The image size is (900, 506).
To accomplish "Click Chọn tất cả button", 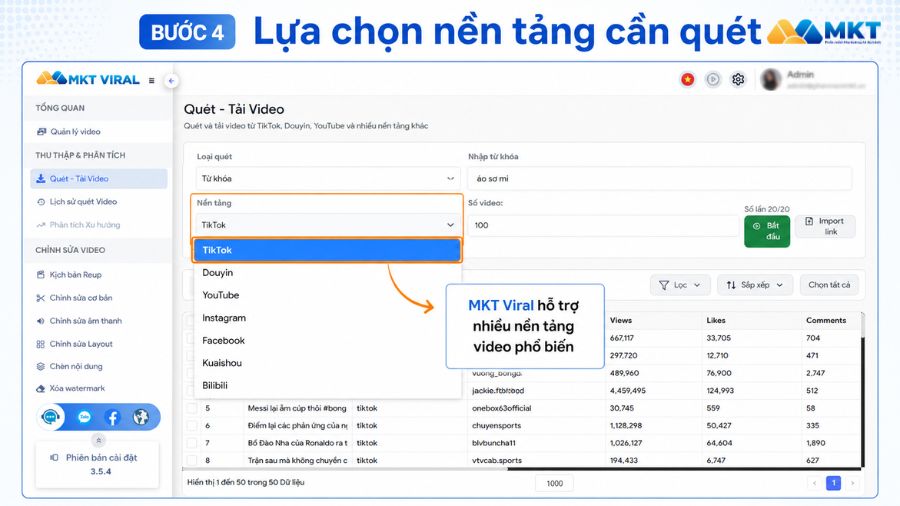I will [x=829, y=285].
